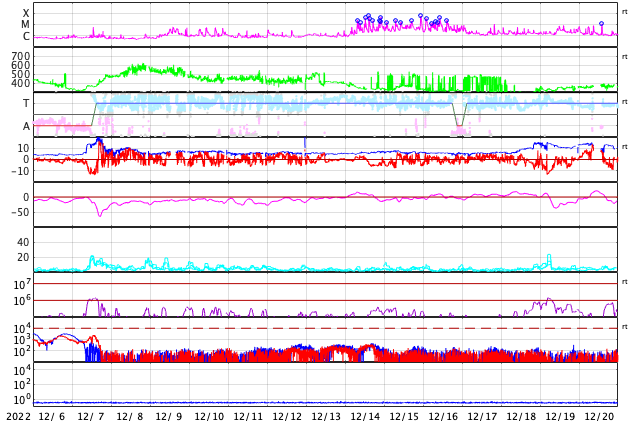Image resolution: width=634 pixels, height=424 pixels.
Task: Select the M flare class label
Action: tap(25, 24)
